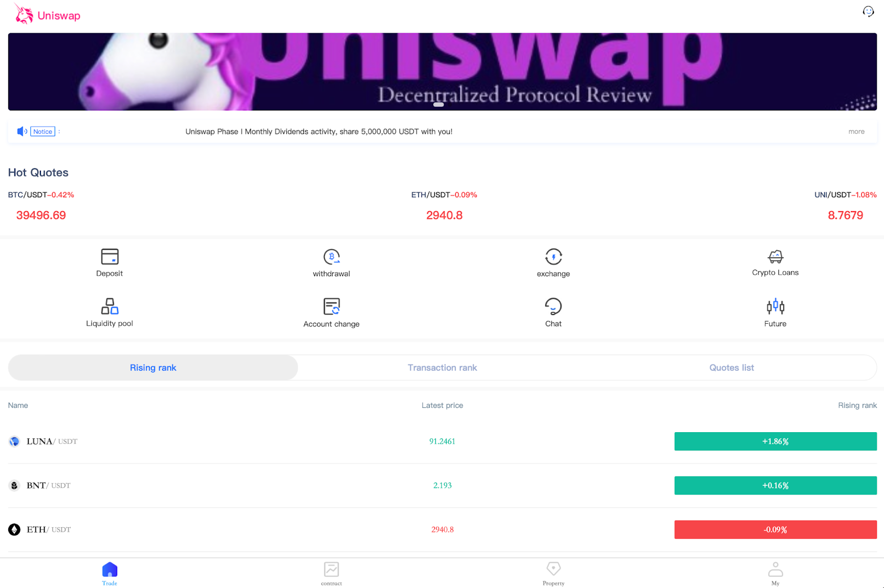Click LUNA latest price 91.2461
The image size is (884, 588).
click(x=442, y=441)
